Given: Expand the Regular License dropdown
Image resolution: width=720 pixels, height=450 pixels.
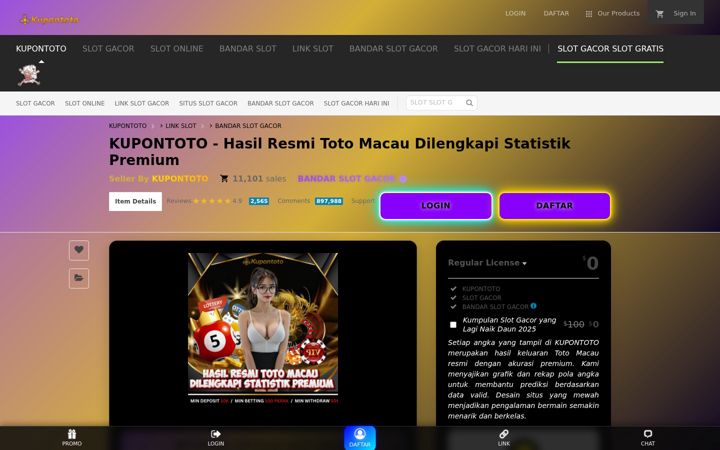Looking at the screenshot, I should 487,263.
